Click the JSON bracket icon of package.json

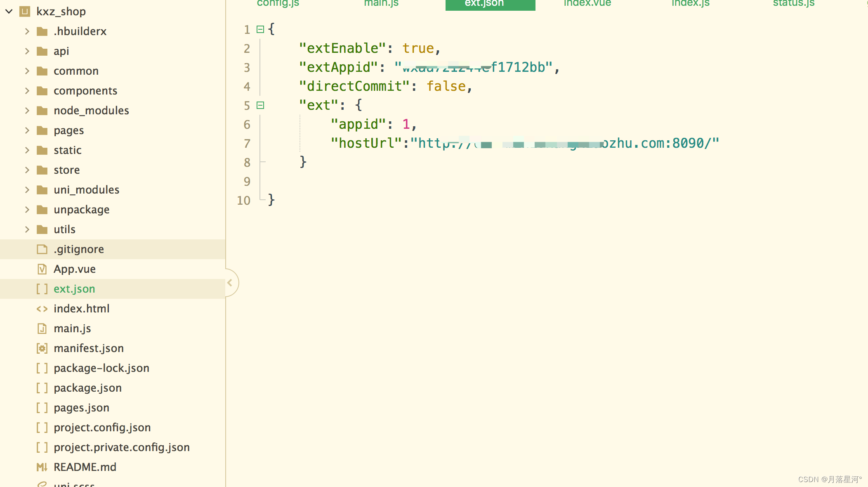click(42, 388)
